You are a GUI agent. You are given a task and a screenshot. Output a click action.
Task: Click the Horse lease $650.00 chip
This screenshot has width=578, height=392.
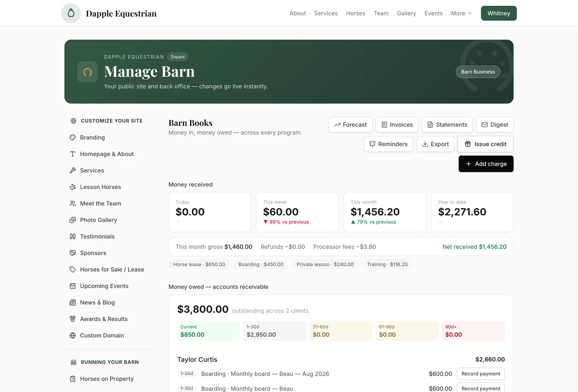[199, 265]
